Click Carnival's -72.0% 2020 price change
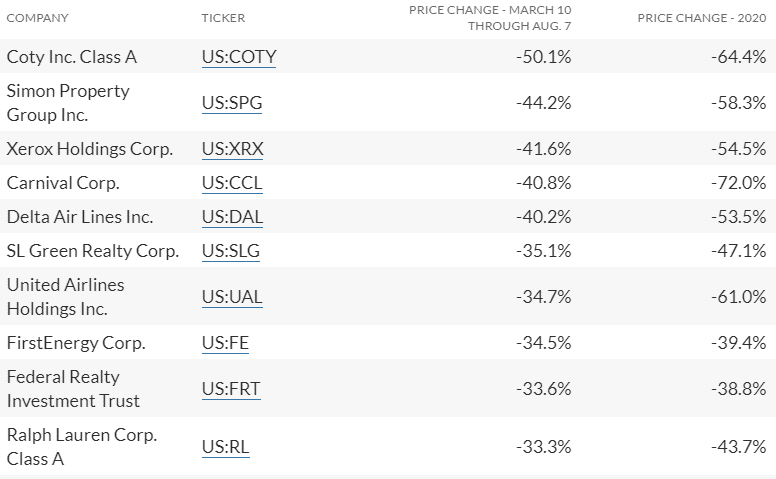The image size is (776, 479). pos(738,183)
